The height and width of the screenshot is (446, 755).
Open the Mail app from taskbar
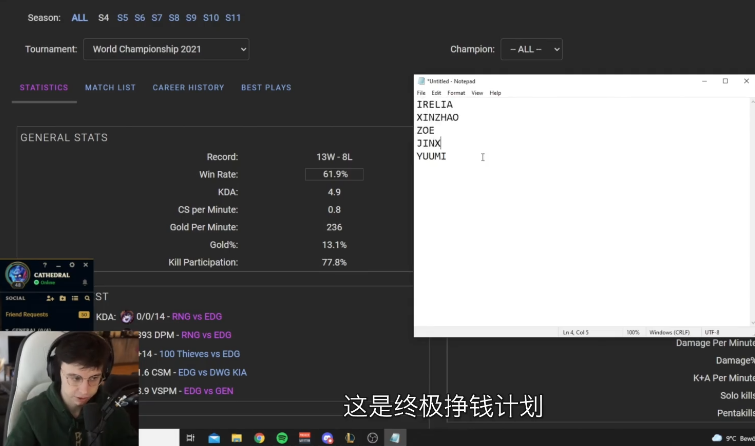coord(214,438)
